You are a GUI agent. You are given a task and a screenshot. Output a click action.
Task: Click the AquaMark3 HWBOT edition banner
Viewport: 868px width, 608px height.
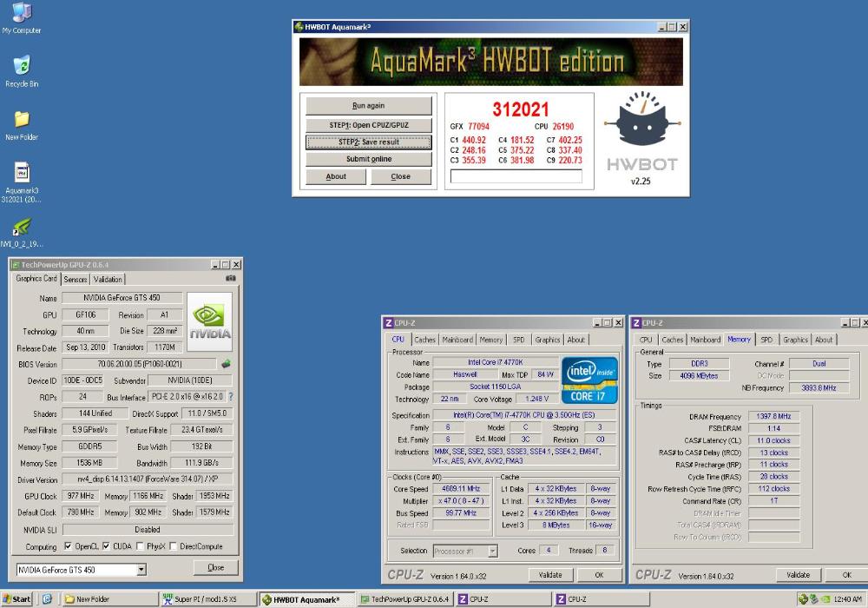491,62
